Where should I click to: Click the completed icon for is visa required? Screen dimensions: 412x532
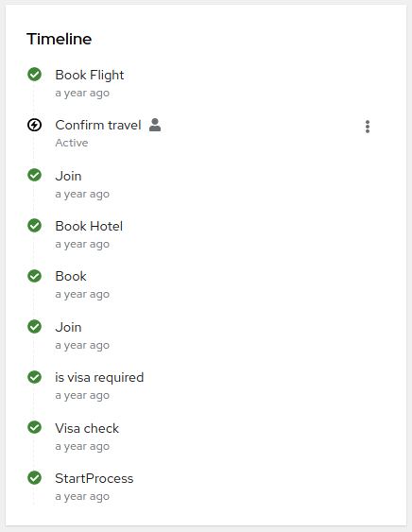coord(34,377)
